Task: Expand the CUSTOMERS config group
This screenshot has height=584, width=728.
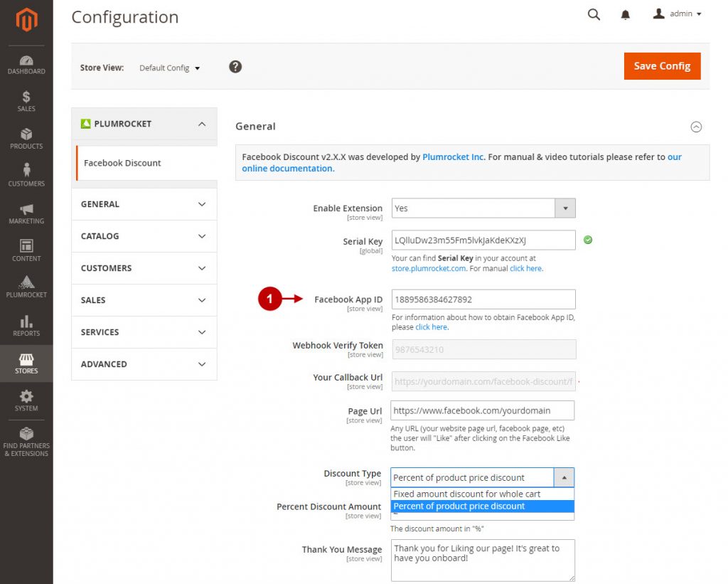Action: [x=144, y=268]
